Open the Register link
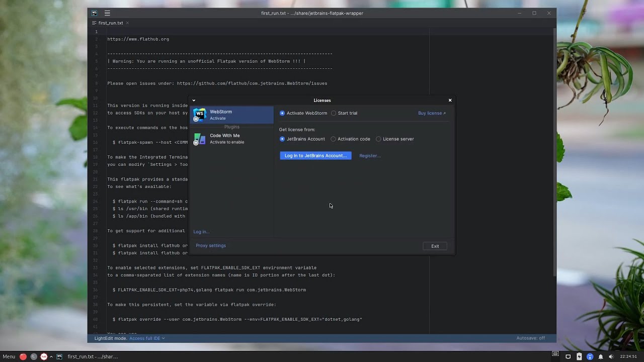Image resolution: width=644 pixels, height=362 pixels. [370, 156]
